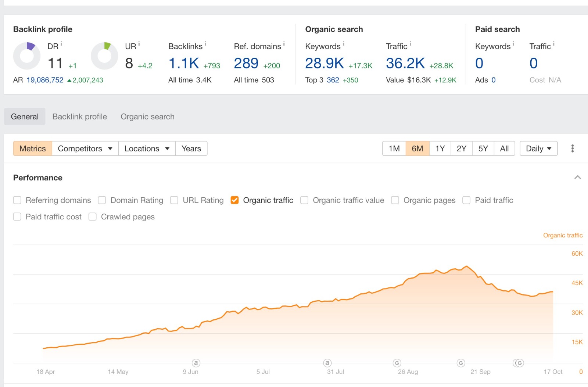Click the AR 19,086,752 rank link
The height and width of the screenshot is (387, 588).
click(45, 80)
